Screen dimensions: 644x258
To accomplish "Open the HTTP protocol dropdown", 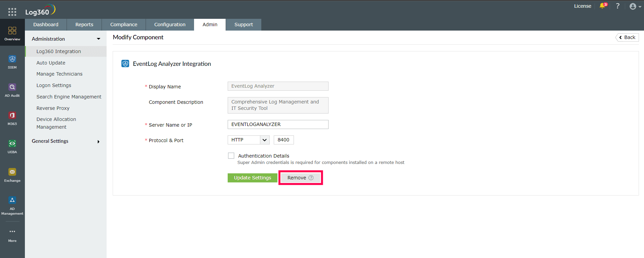I will coord(249,140).
